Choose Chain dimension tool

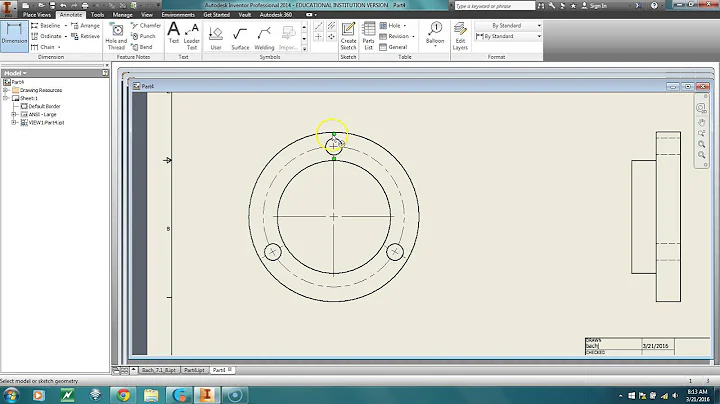[43, 47]
